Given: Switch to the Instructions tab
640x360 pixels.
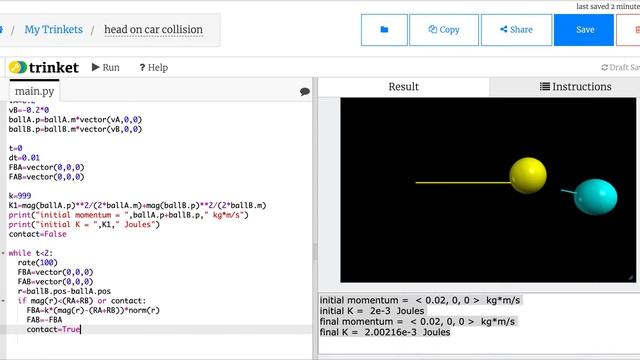Looking at the screenshot, I should [576, 87].
